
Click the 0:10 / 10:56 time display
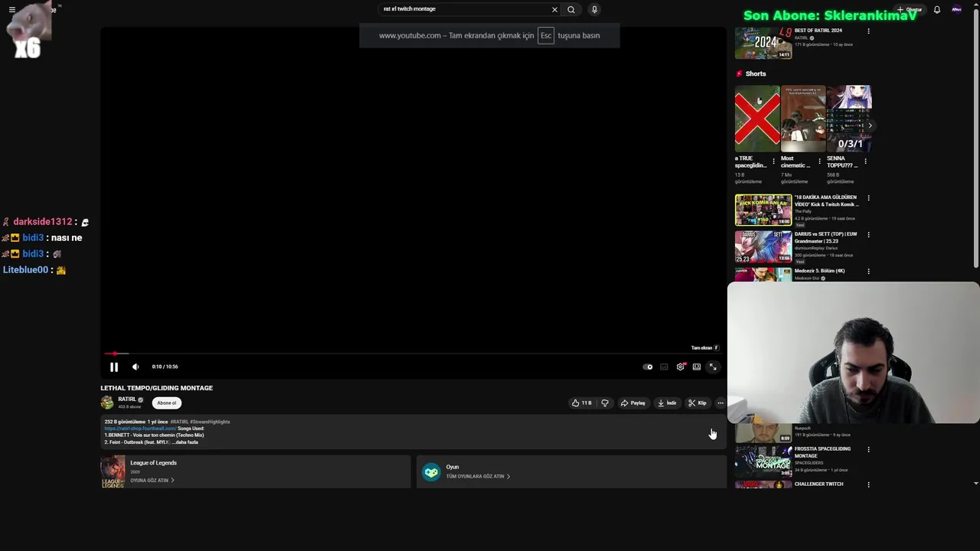point(165,367)
